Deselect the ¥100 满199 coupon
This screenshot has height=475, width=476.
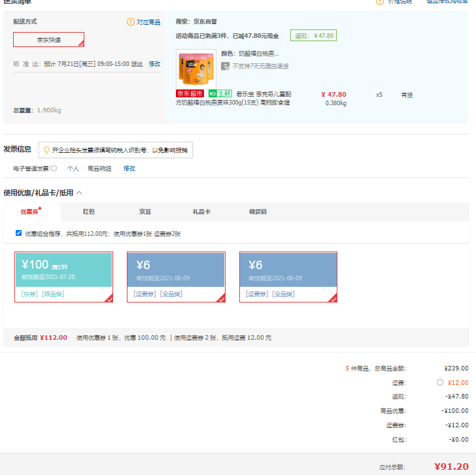tap(64, 277)
